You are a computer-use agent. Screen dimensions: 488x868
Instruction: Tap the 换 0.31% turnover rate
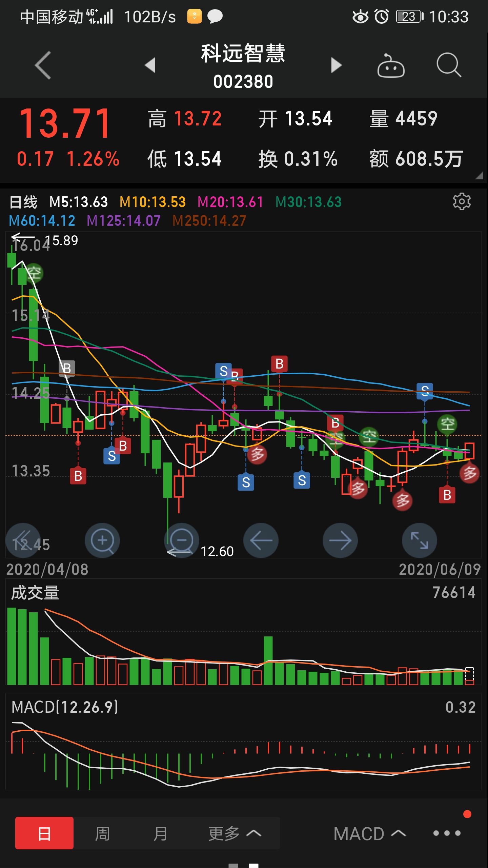point(298,159)
